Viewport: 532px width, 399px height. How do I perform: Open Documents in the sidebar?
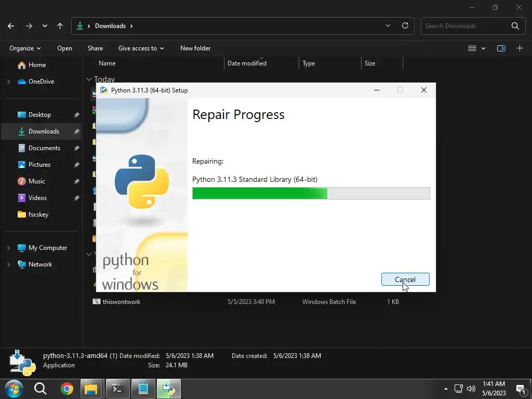point(44,148)
